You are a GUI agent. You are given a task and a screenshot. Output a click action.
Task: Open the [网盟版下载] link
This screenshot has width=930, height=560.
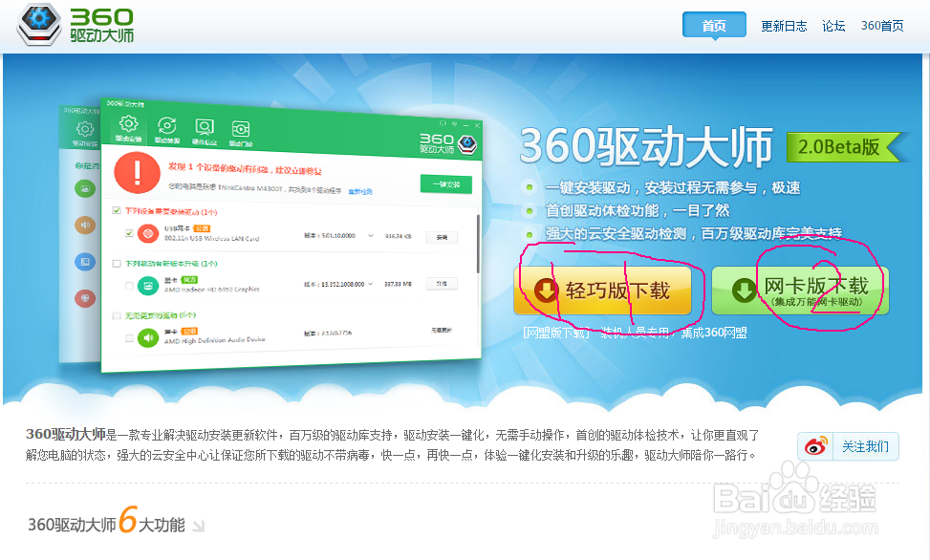(556, 333)
